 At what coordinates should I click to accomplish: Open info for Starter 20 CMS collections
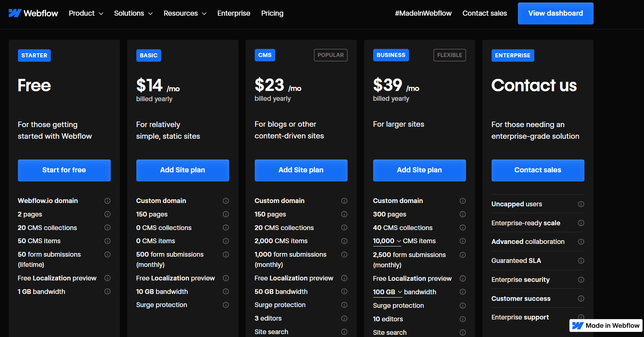pyautogui.click(x=107, y=227)
